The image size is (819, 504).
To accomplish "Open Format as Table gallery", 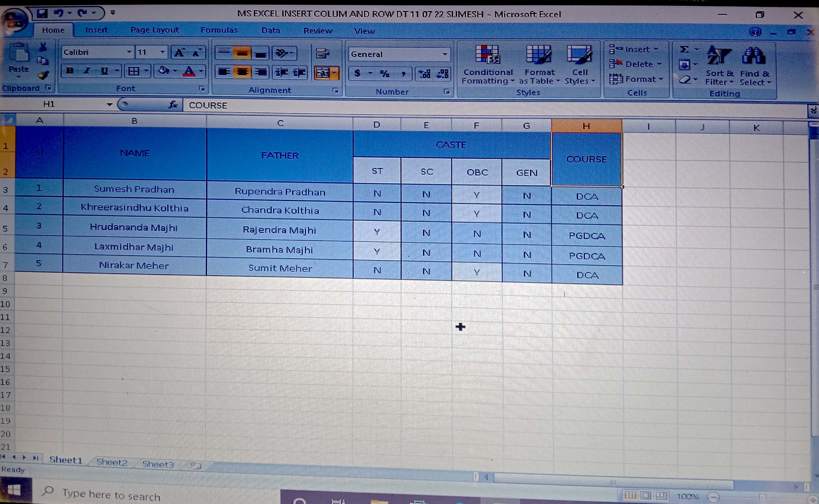I will (x=539, y=55).
